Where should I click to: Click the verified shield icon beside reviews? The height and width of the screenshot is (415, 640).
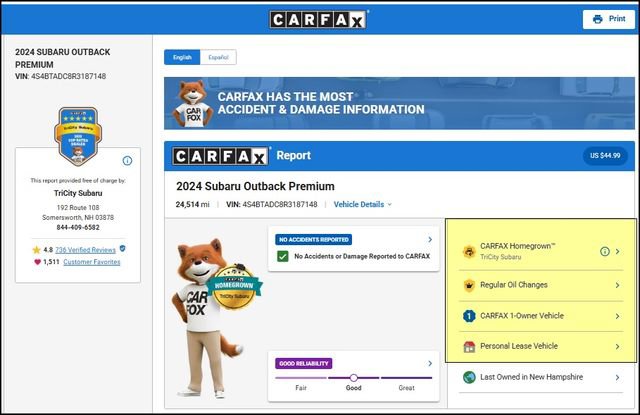click(122, 249)
